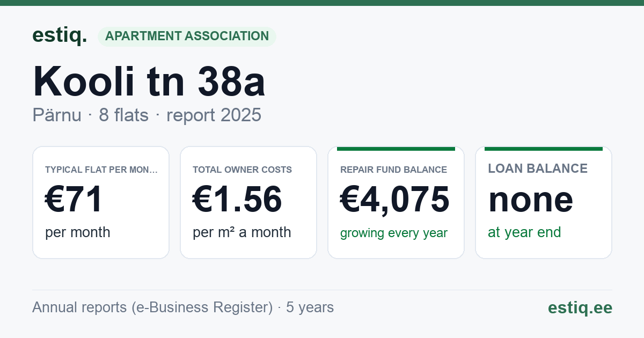Open the Typical flat per month card

(x=101, y=202)
